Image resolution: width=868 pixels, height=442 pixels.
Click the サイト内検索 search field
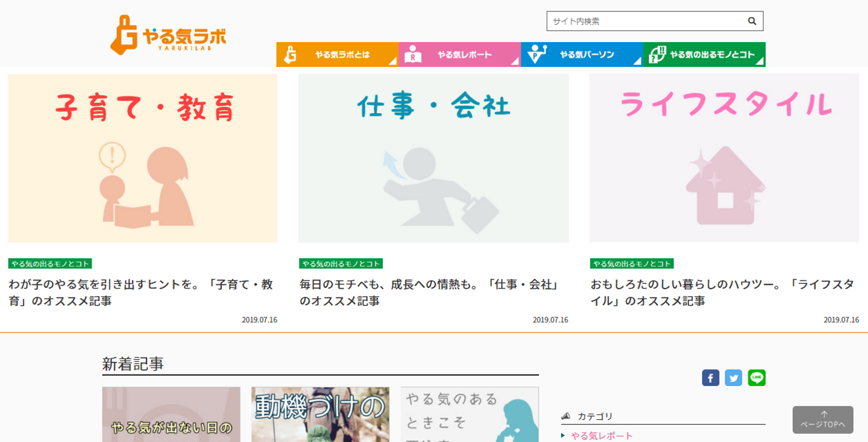(x=646, y=21)
